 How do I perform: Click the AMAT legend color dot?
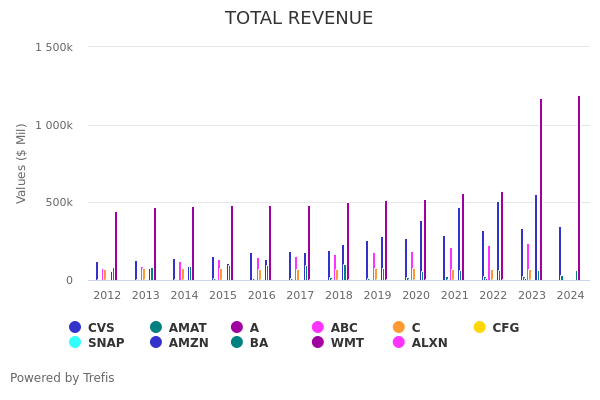(156, 327)
